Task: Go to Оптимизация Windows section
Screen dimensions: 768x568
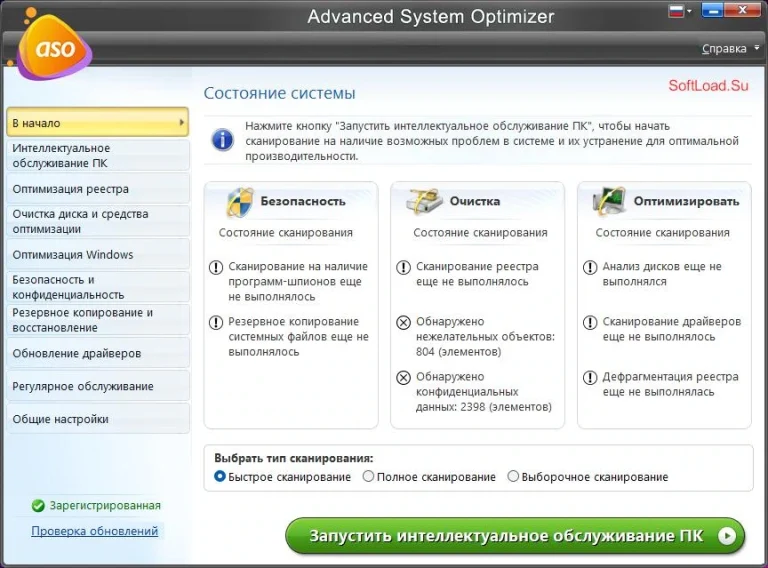Action: click(97, 254)
